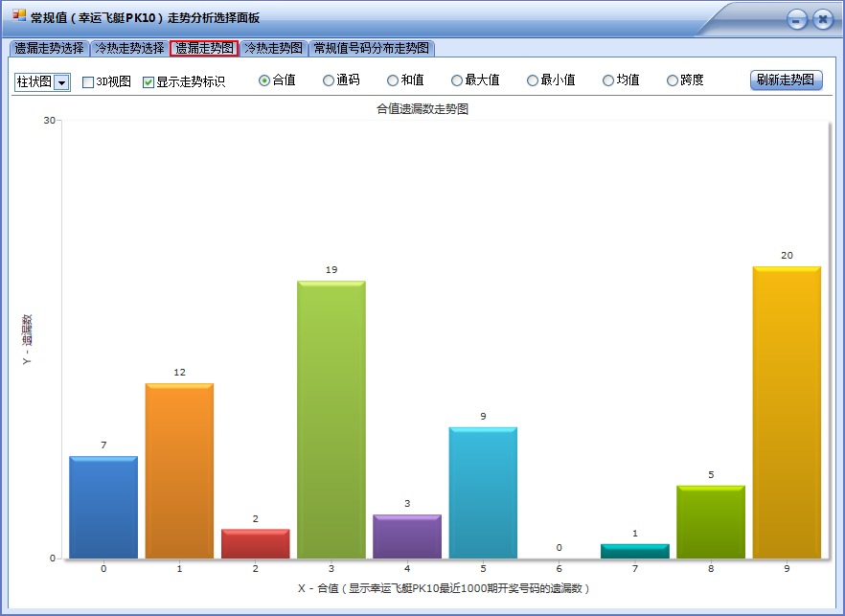Switch to 冷热走势图 tab
This screenshot has height=616, width=845.
pyautogui.click(x=274, y=48)
